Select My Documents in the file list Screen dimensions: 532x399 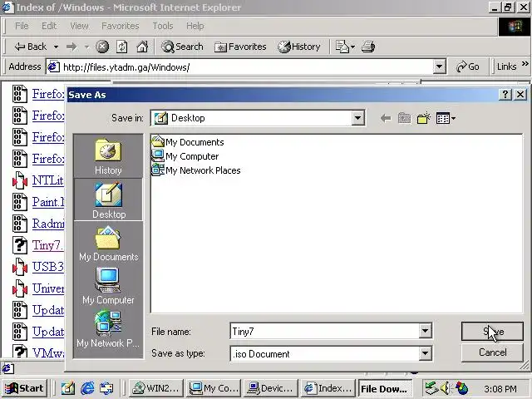(188, 142)
